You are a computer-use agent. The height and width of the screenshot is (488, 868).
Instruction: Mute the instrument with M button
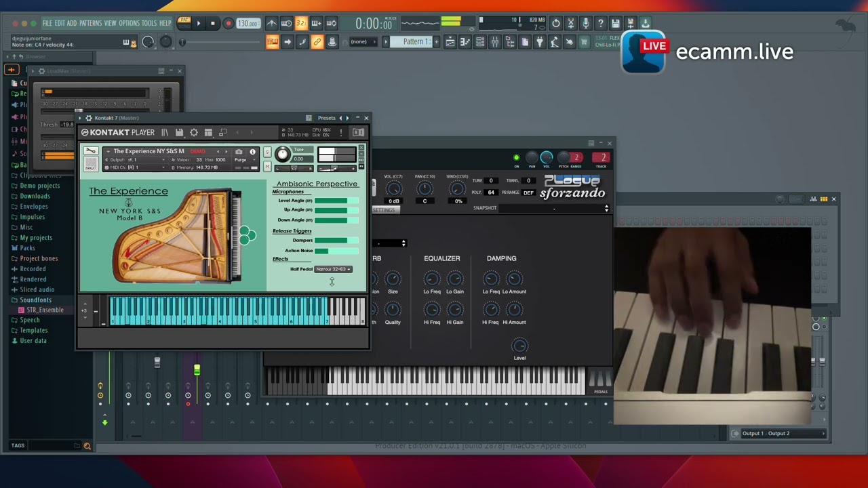pos(267,167)
